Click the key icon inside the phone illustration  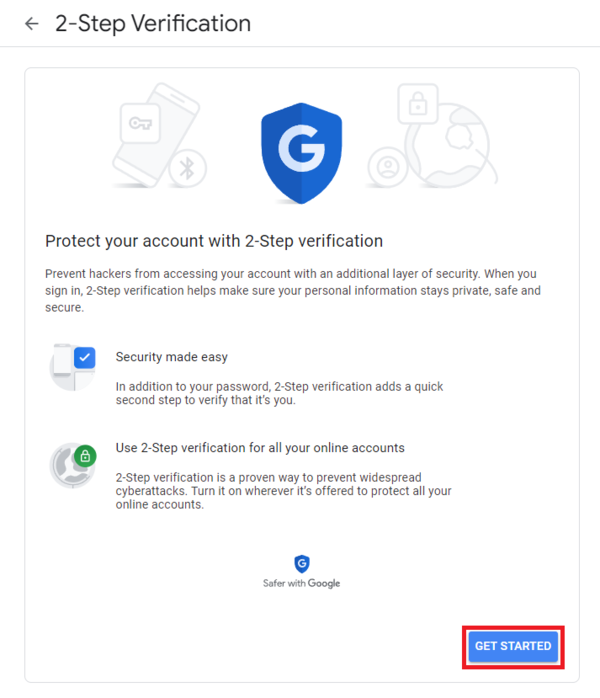[137, 123]
